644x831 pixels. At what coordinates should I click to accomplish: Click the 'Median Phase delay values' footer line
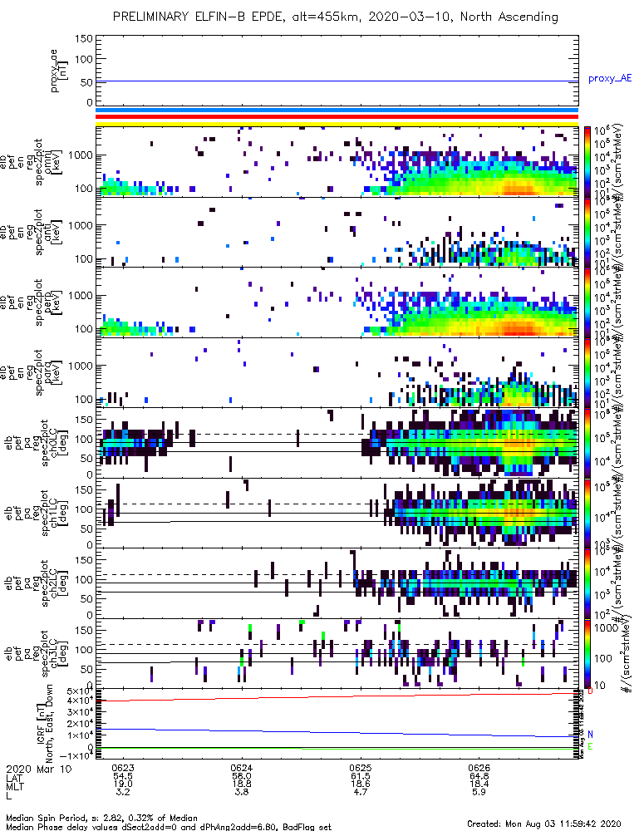(x=169, y=826)
